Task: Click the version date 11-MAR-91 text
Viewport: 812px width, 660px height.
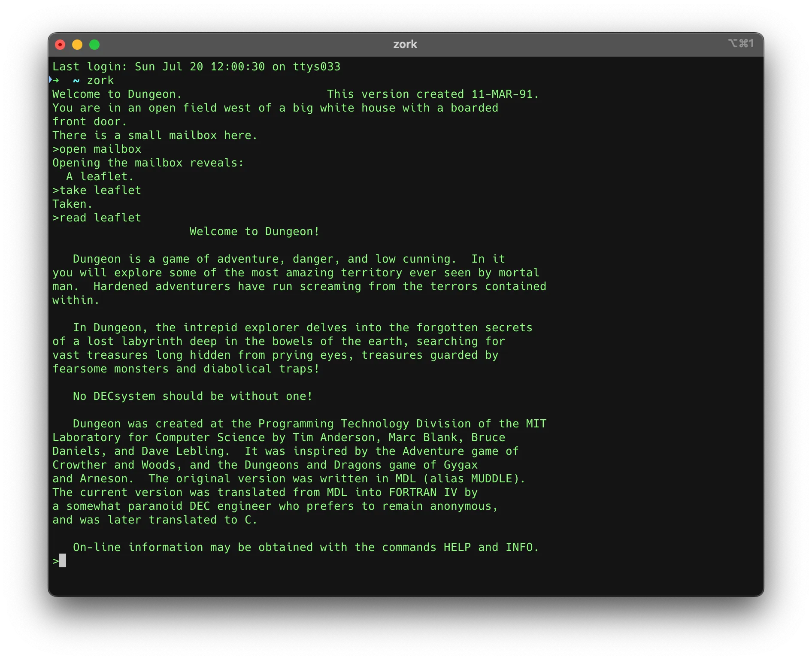Action: pos(502,94)
